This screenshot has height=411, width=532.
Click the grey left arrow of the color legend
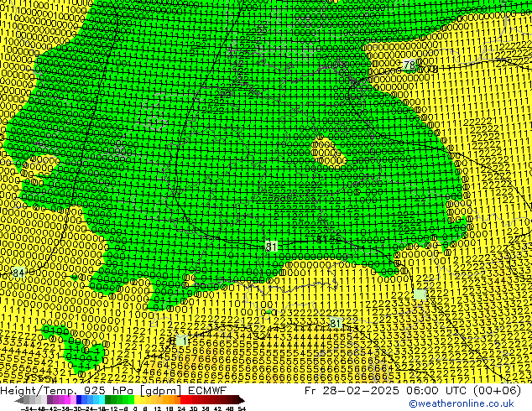(18, 400)
